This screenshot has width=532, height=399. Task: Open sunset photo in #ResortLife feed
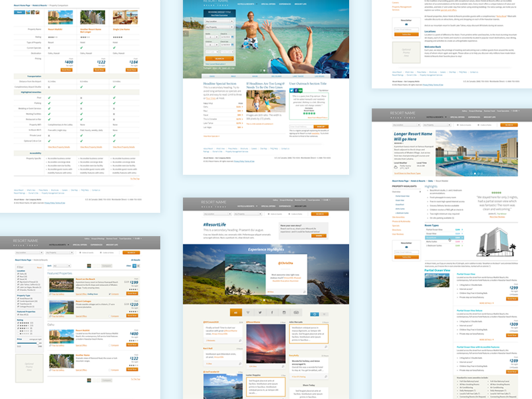[x=265, y=344]
